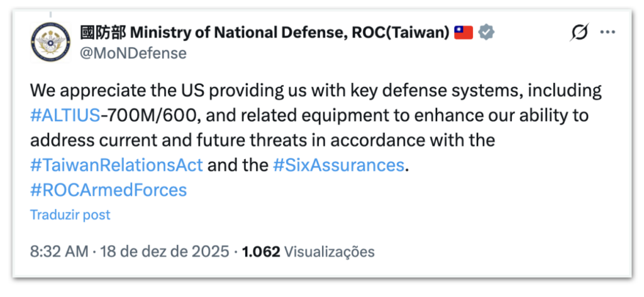Click the 1.062 view count
This screenshot has height=297, width=644.
click(260, 252)
